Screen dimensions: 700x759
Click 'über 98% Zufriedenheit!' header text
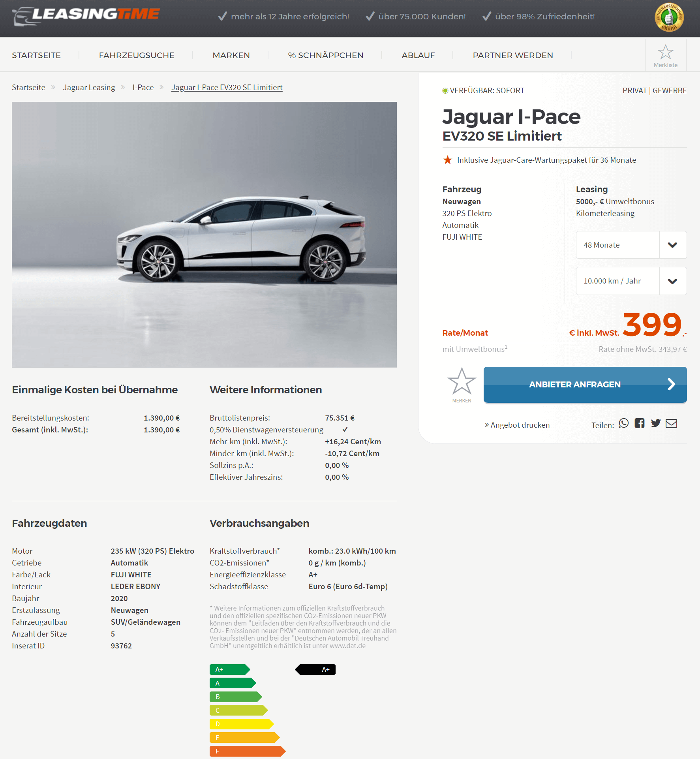pyautogui.click(x=545, y=17)
